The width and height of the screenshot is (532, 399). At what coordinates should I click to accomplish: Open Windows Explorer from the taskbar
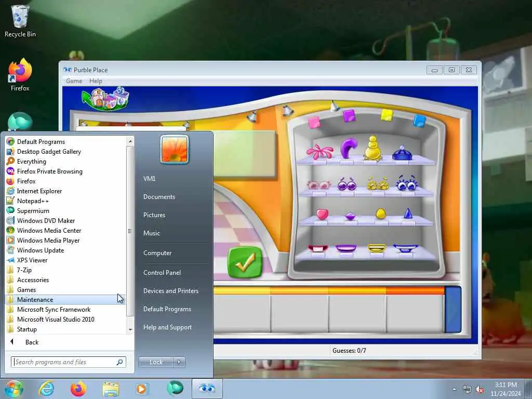pos(111,389)
